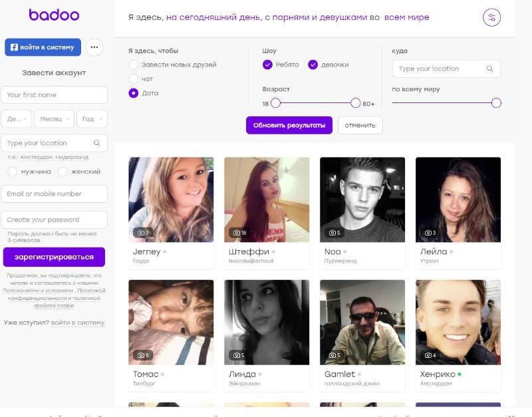
Task: Uncheck the 'девочки' checkbox
Action: (313, 65)
